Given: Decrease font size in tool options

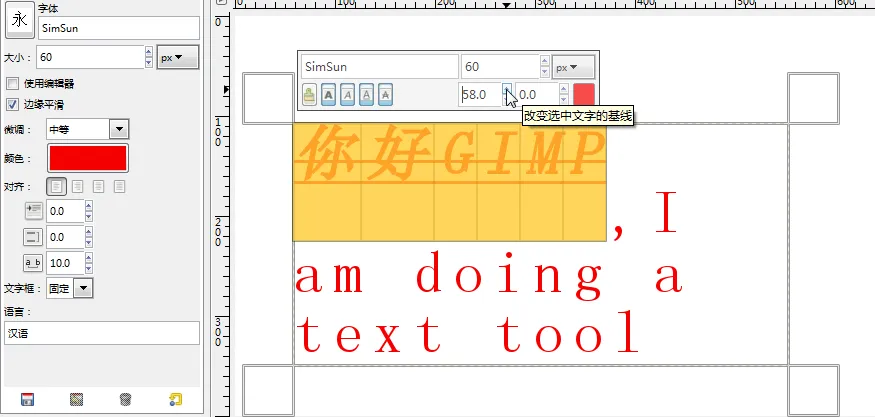Looking at the screenshot, I should click(148, 63).
